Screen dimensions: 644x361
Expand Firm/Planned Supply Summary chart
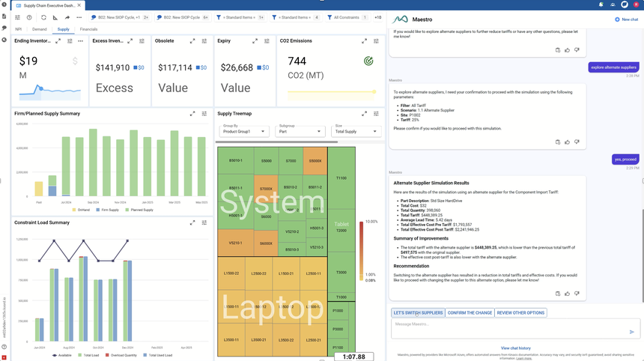click(192, 114)
